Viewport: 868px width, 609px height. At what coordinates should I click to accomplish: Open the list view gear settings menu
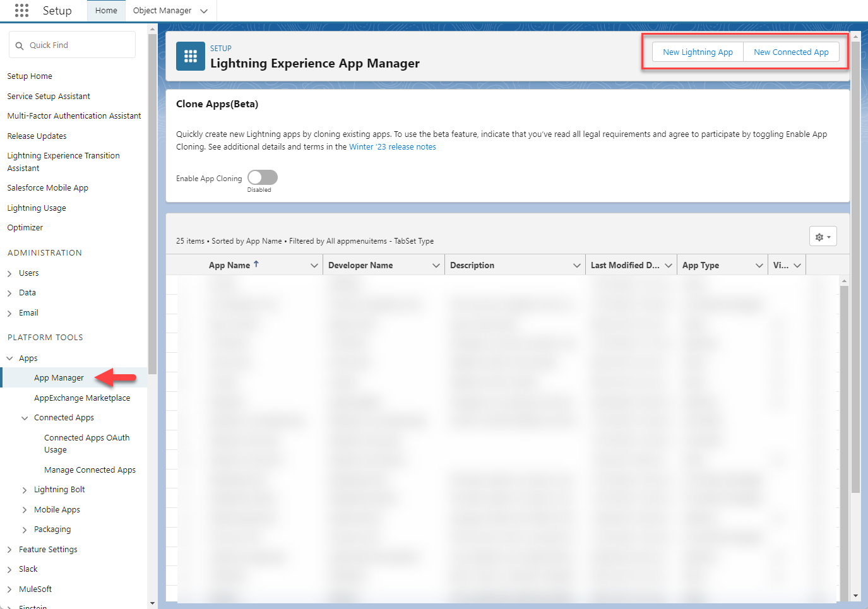coord(823,237)
